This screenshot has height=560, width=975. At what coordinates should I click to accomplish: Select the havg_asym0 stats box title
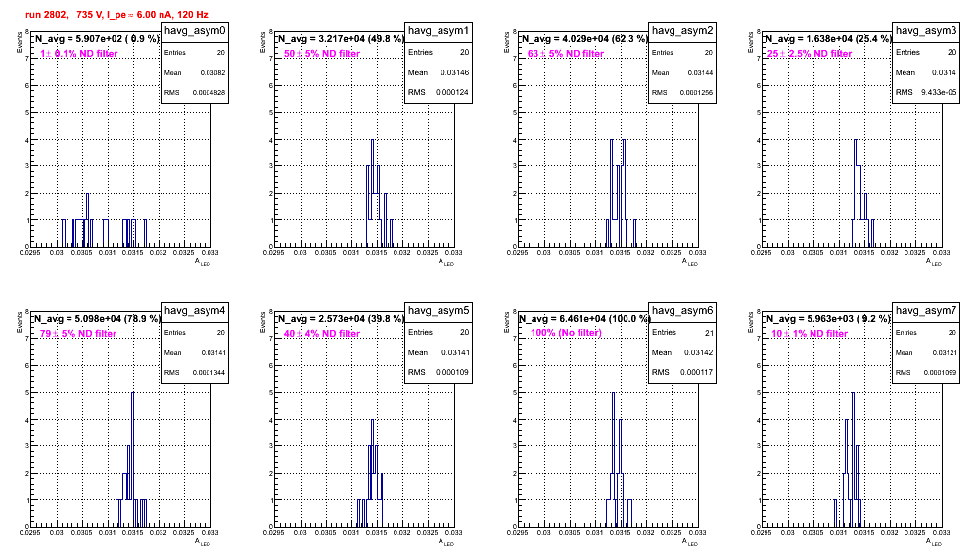tap(195, 30)
